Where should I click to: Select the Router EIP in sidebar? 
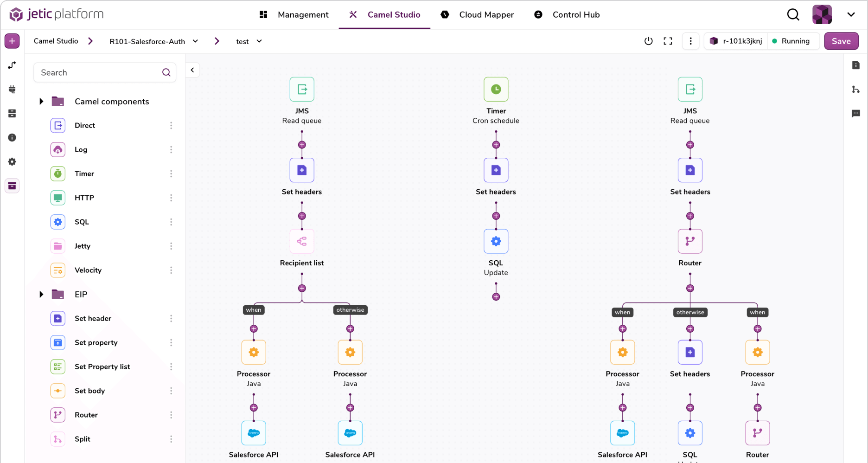click(86, 415)
